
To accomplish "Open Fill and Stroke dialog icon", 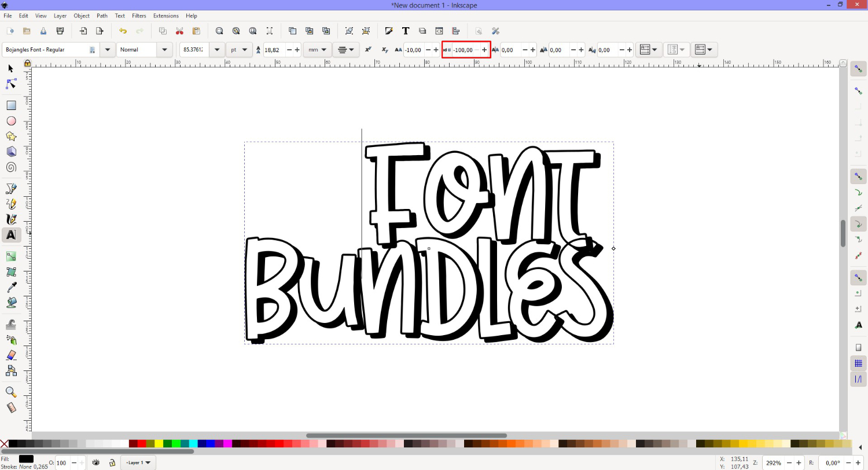I will coord(389,31).
